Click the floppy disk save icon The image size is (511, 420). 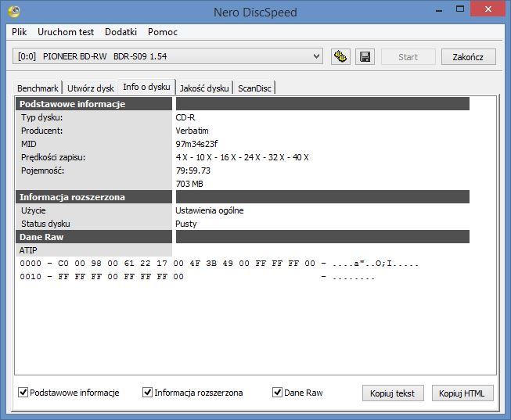coord(365,56)
